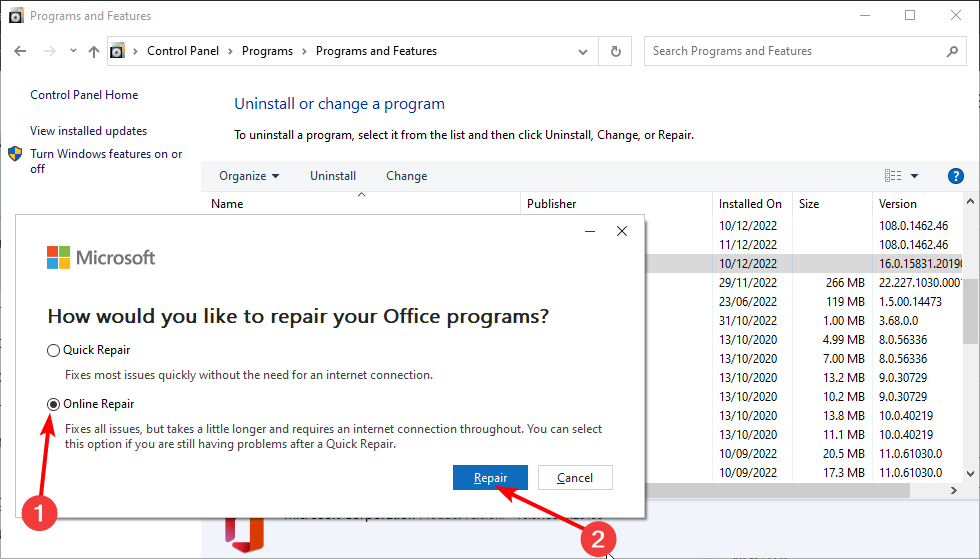The height and width of the screenshot is (559, 980).
Task: Go back with the navigation arrow
Action: pos(20,51)
